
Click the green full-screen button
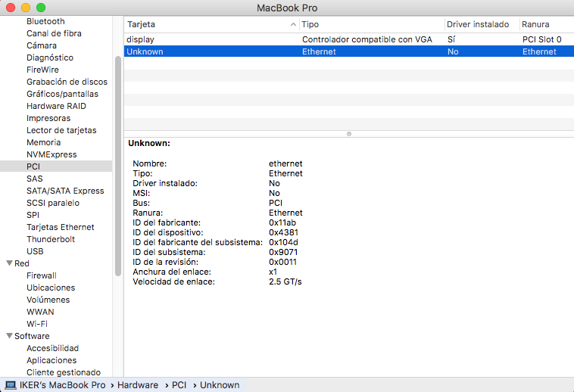pyautogui.click(x=41, y=8)
